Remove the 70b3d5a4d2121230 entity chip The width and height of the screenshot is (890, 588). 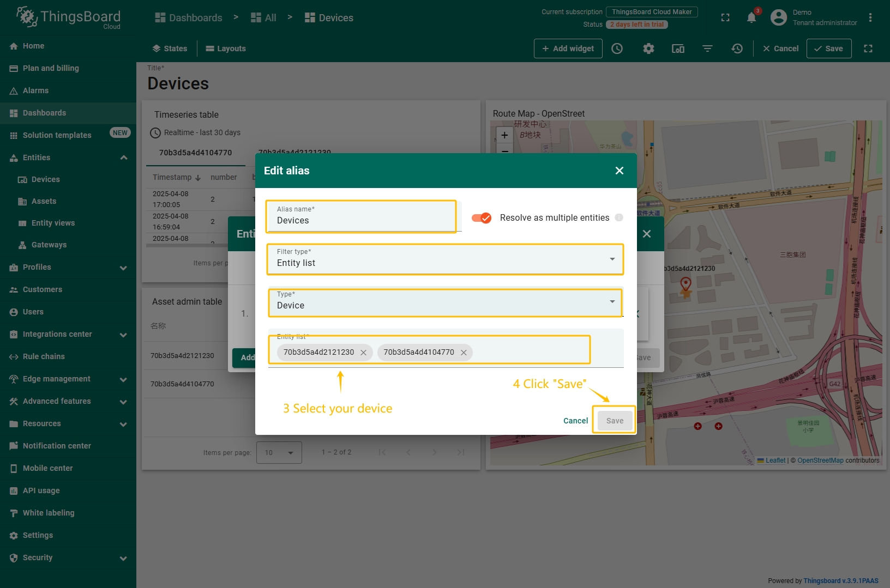pos(363,353)
